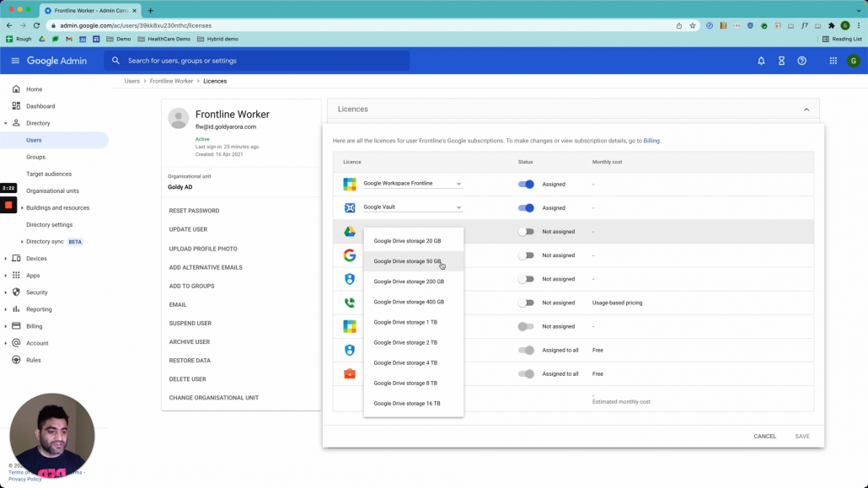Enable the toggle in the Google logo licence row

[526, 255]
